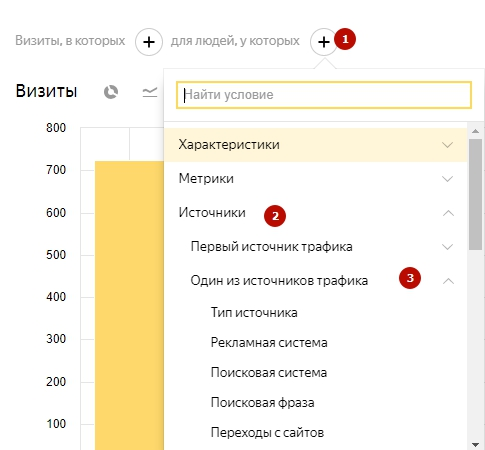Switch chart to pie view icon
485x450 pixels.
[x=111, y=92]
